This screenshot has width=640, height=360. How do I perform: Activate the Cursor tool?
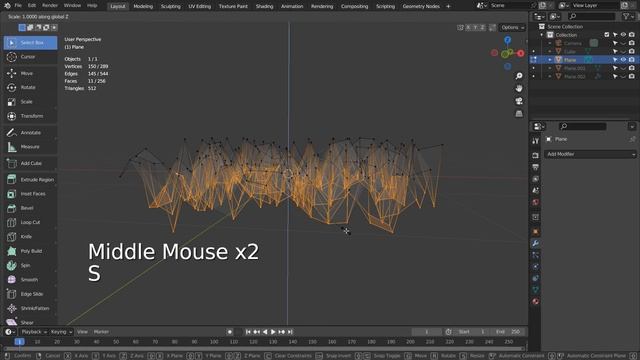click(x=30, y=57)
